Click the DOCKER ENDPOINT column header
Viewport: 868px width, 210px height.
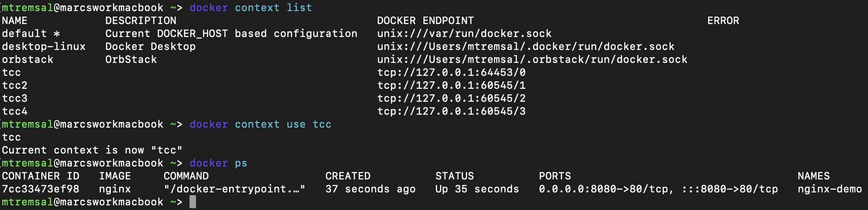(425, 21)
